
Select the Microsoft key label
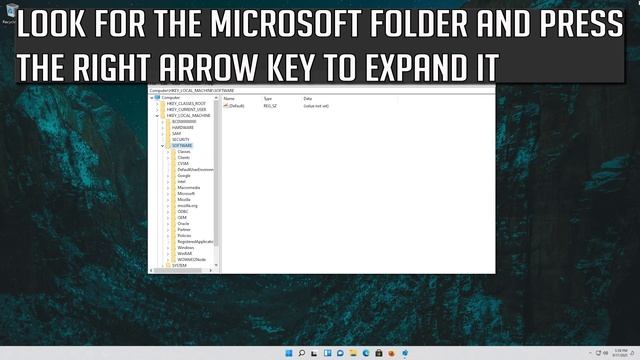(x=186, y=193)
